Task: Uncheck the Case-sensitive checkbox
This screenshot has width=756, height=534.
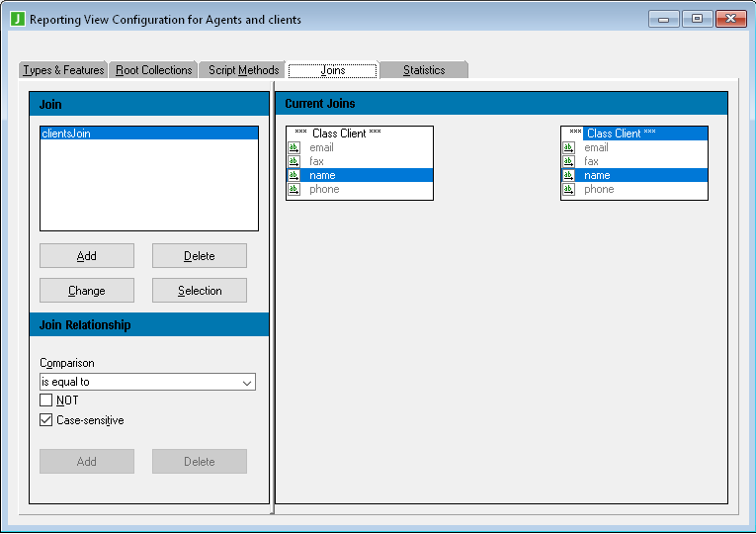Action: coord(45,420)
